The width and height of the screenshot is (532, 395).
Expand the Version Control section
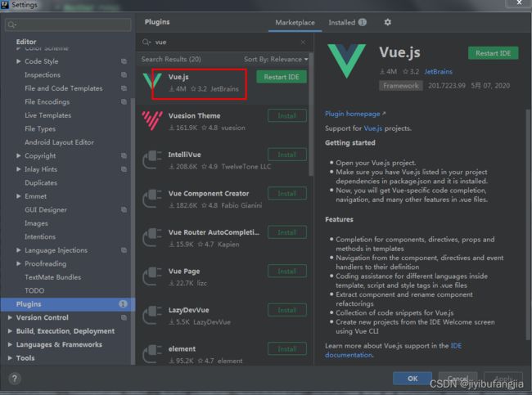[x=10, y=317]
